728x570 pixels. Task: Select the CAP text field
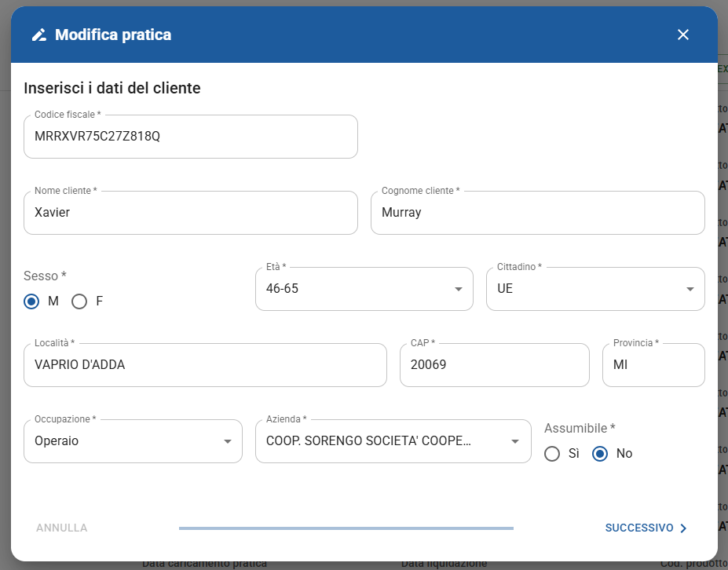[x=494, y=365]
